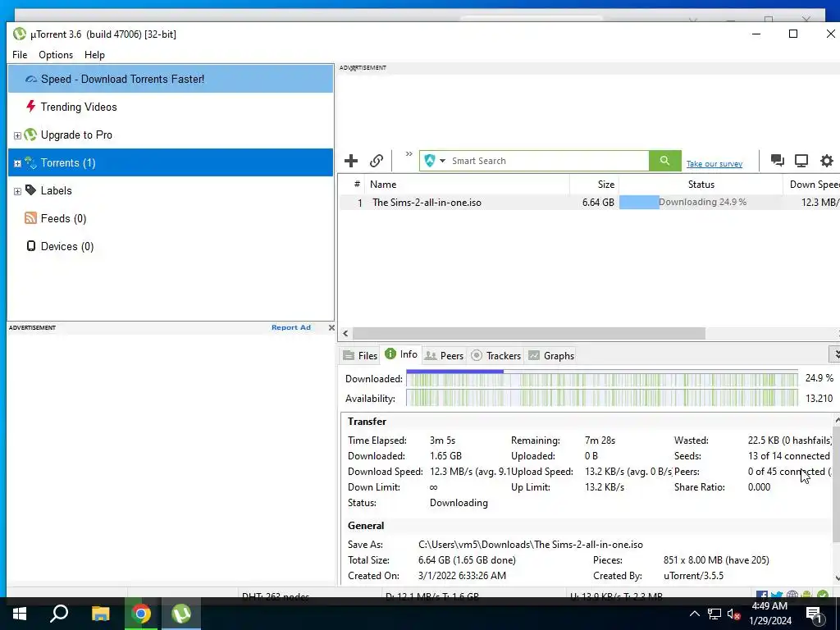Click the Add Torrent plus icon
This screenshot has width=840, height=630.
351,161
